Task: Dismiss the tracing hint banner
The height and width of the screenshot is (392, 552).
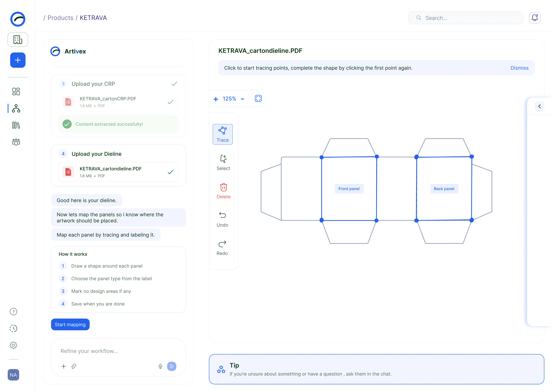Action: pos(519,68)
